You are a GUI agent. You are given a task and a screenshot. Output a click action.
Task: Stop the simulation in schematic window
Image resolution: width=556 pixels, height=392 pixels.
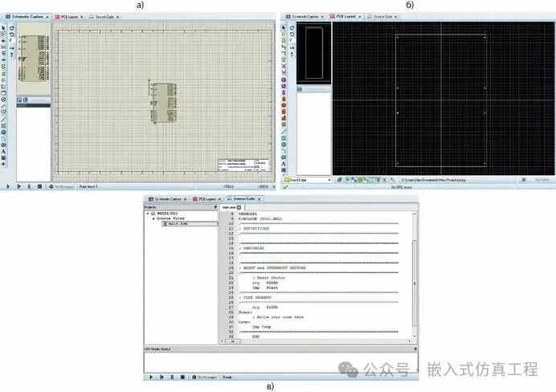39,186
